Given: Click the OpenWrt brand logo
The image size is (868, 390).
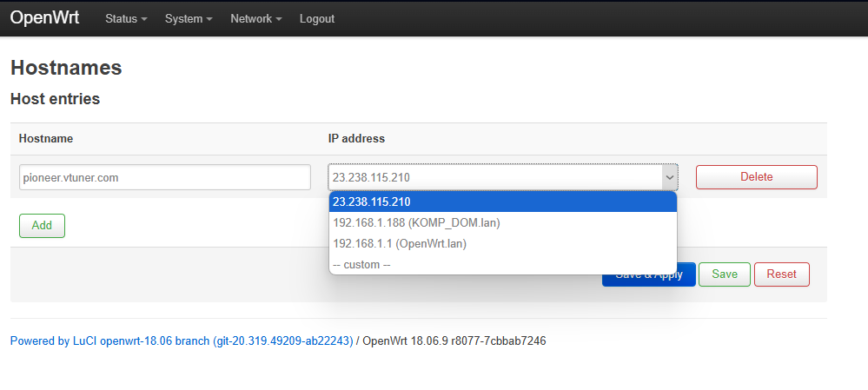Looking at the screenshot, I should tap(45, 17).
